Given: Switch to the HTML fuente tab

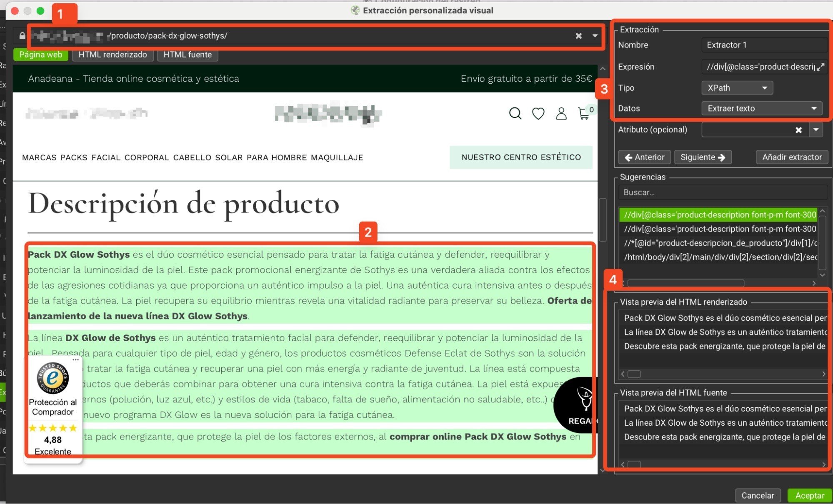Looking at the screenshot, I should (x=188, y=55).
